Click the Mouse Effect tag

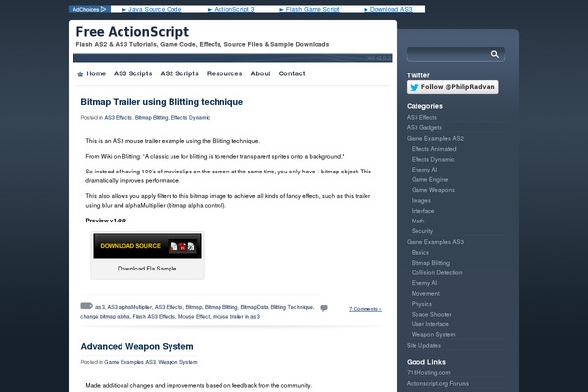coord(194,317)
